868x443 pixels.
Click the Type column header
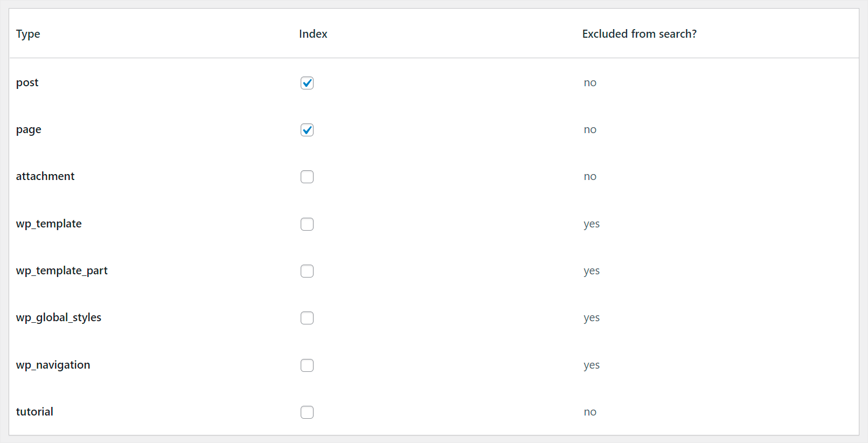28,33
